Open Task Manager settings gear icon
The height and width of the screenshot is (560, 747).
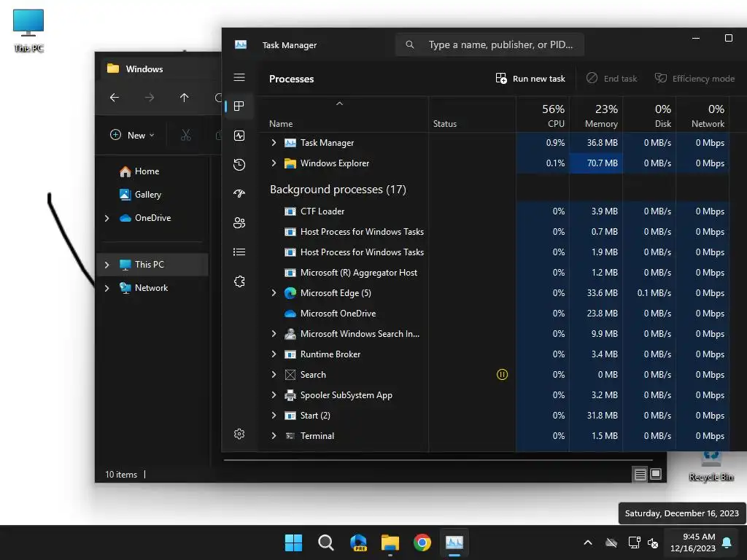click(239, 434)
